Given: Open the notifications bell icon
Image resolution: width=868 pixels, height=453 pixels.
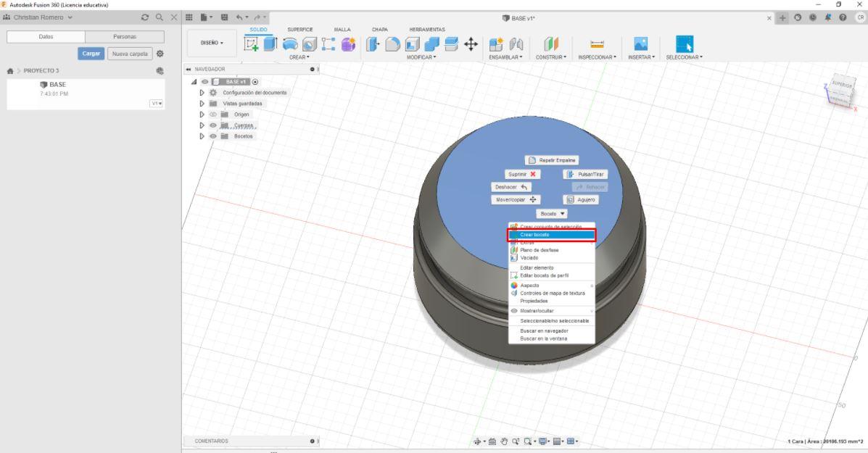Looking at the screenshot, I should (x=827, y=17).
